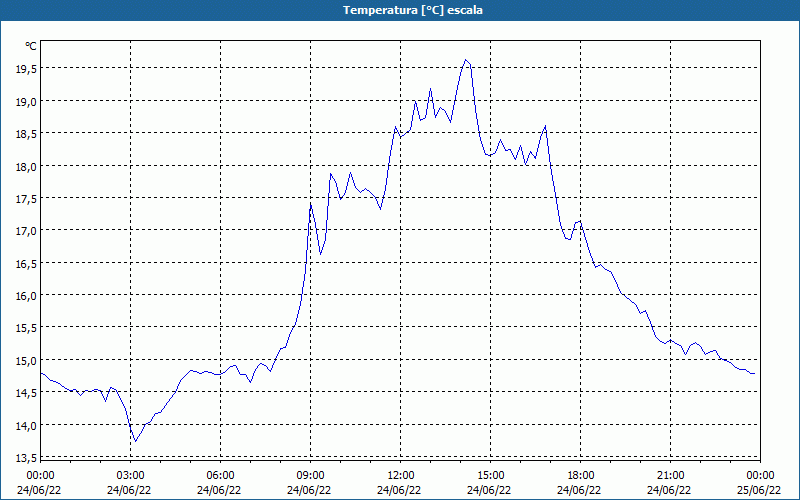Click the 24/06/22 date under 18:00

pos(580,490)
